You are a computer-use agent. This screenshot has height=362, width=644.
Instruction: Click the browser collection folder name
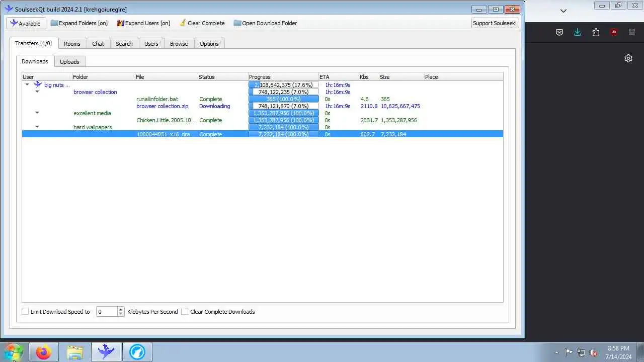point(95,92)
